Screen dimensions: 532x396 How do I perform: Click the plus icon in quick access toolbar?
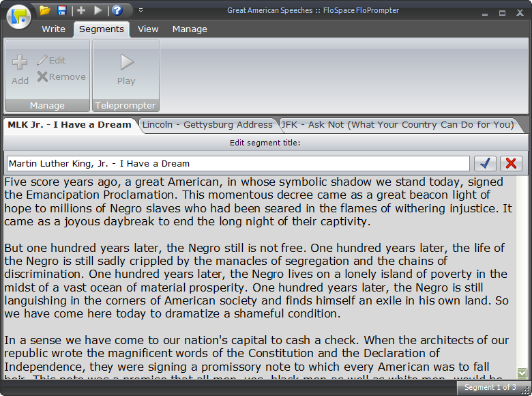pos(81,10)
